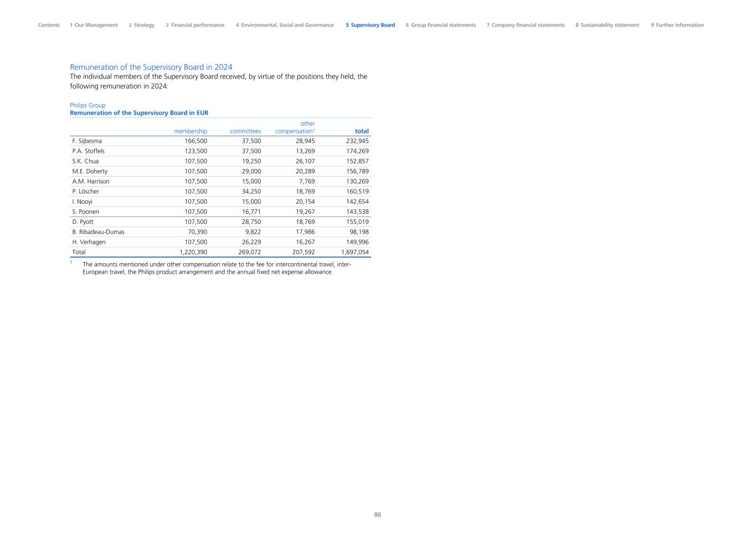Select the F. Sijbesma row name

point(87,141)
